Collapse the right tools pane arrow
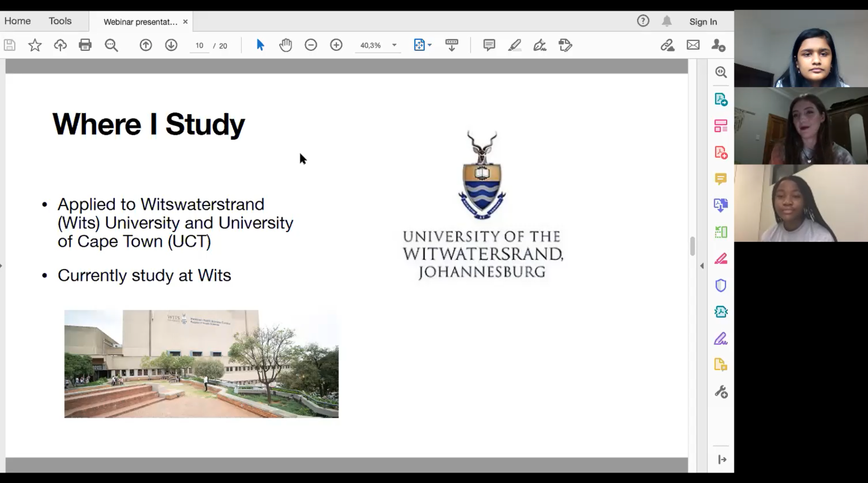 [x=702, y=266]
